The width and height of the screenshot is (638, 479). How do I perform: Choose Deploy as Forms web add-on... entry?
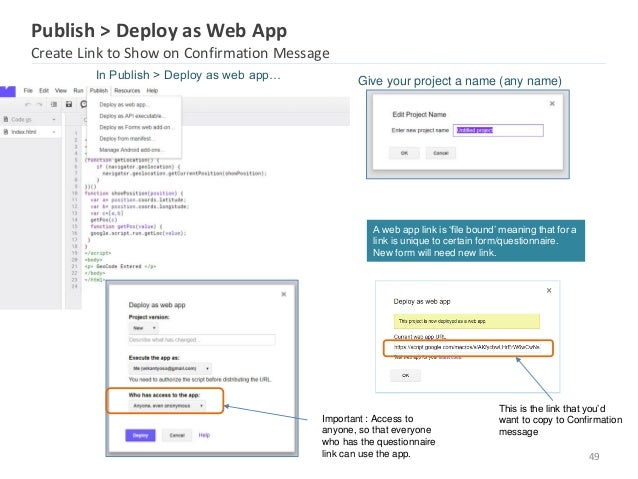136,127
